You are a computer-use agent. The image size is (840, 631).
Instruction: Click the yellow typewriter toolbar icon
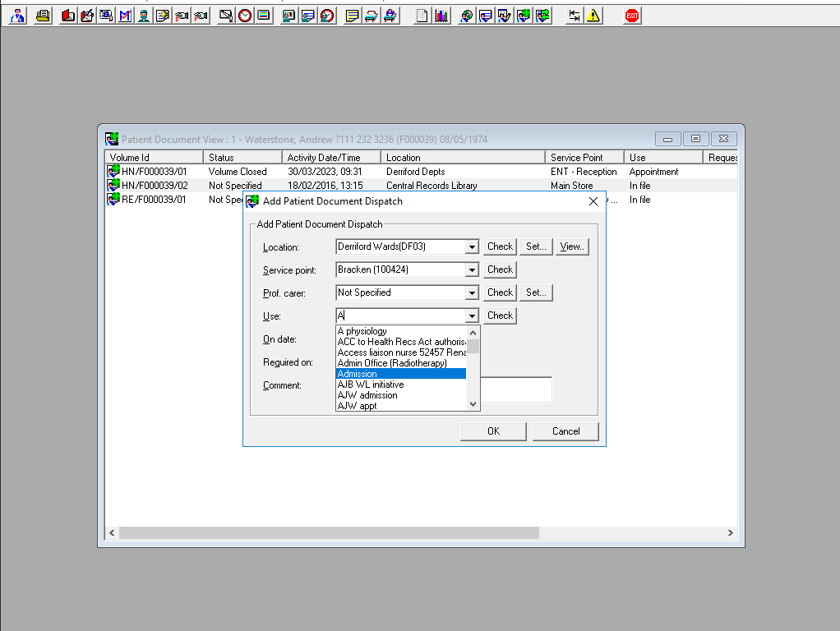(43, 16)
